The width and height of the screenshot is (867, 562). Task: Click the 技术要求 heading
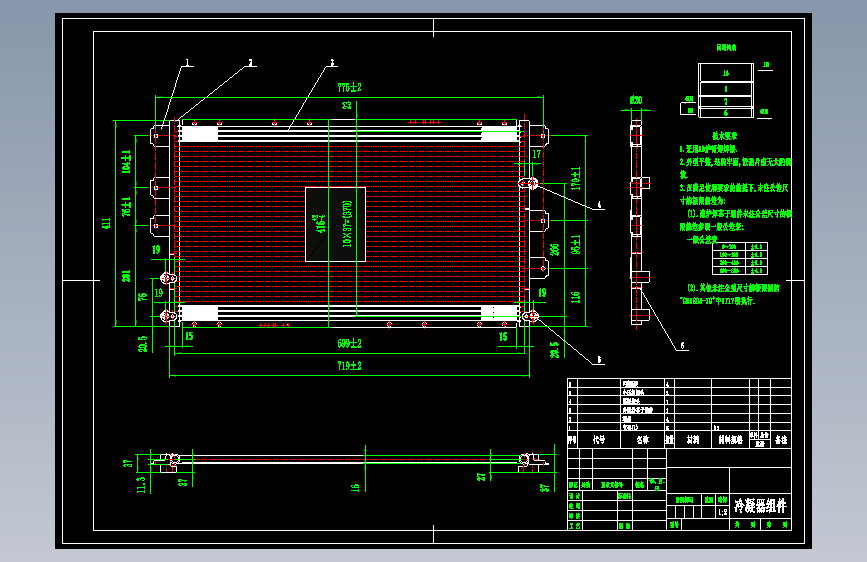click(724, 136)
